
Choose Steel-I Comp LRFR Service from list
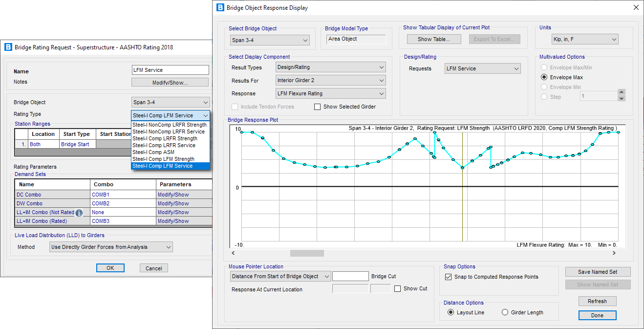(170, 145)
